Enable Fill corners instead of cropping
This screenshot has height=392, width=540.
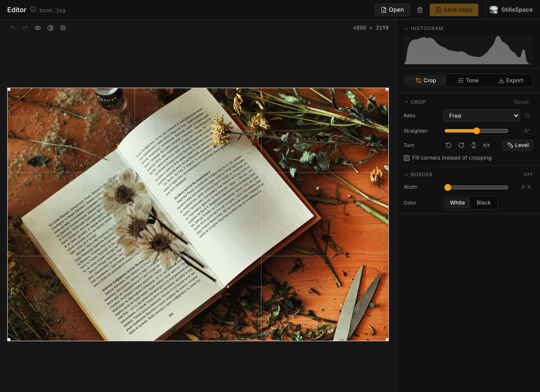tap(406, 158)
